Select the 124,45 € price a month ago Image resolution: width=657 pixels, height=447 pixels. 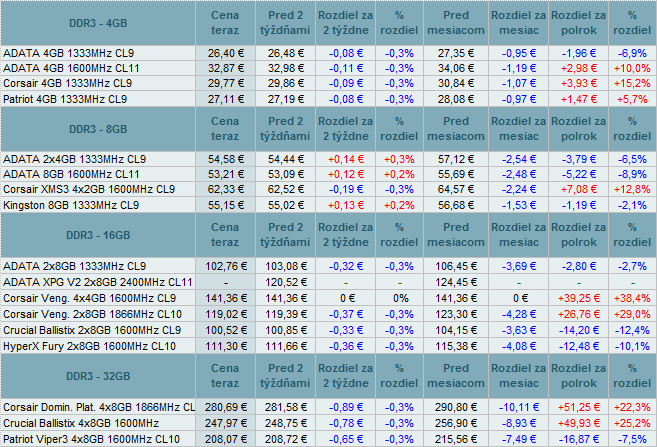click(x=456, y=282)
